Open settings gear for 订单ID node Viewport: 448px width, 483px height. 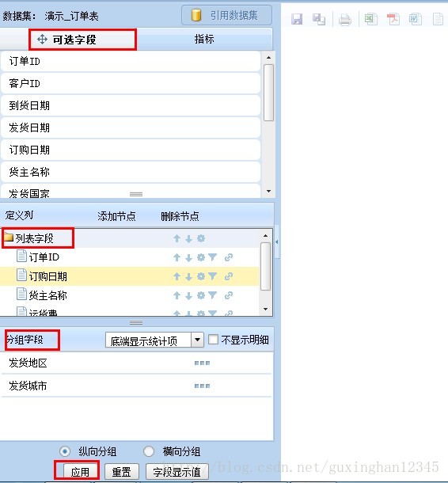click(201, 257)
